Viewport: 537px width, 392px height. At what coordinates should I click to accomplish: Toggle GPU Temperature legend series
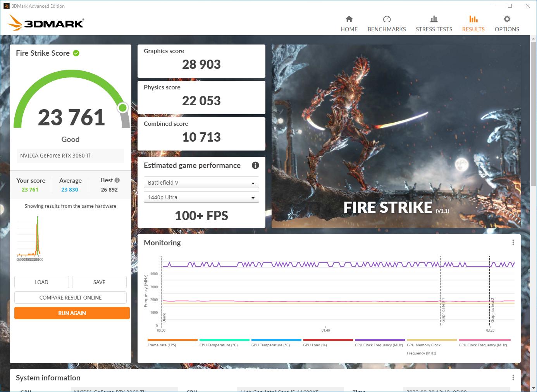point(276,343)
